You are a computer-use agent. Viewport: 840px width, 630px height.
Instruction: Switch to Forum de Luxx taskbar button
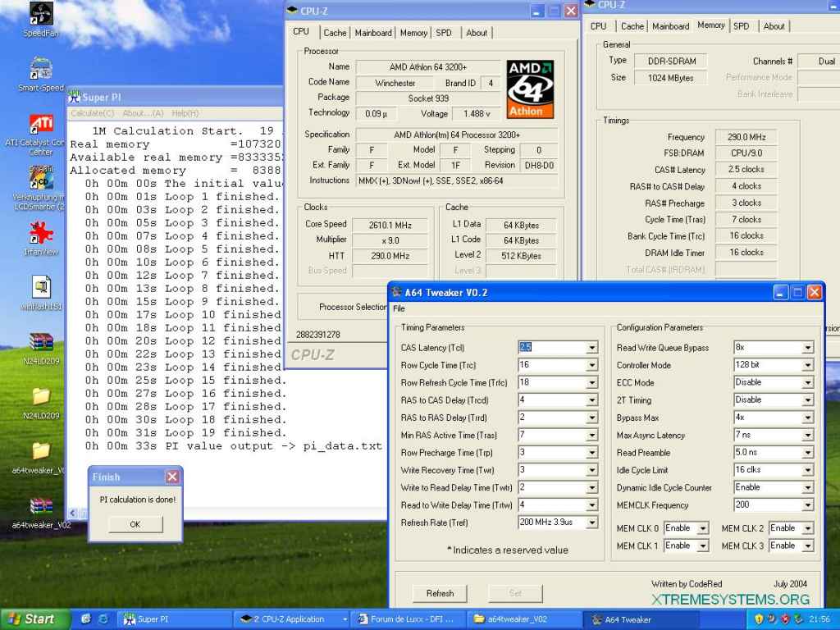click(x=409, y=619)
